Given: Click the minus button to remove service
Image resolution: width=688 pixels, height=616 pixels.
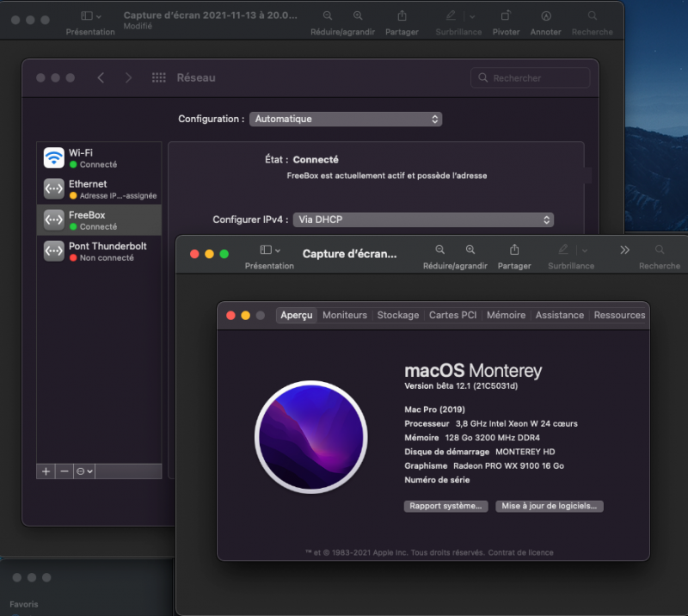Looking at the screenshot, I should (x=64, y=471).
